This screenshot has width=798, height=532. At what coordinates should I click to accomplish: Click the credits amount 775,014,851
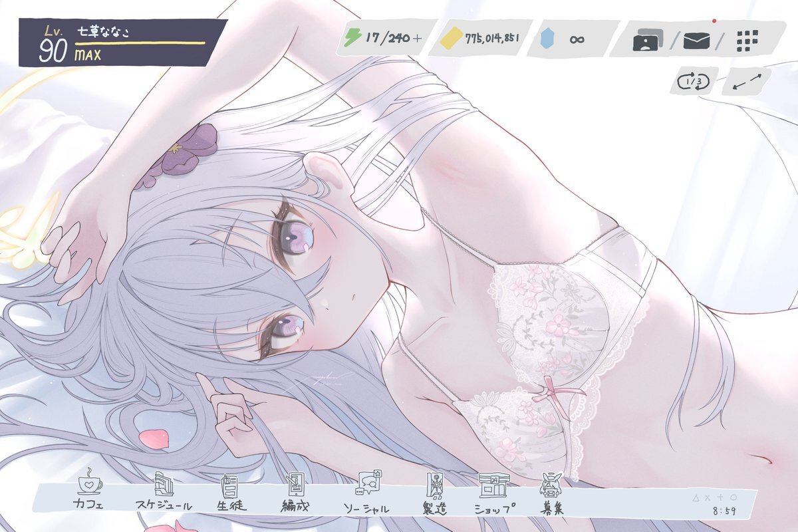click(x=493, y=39)
